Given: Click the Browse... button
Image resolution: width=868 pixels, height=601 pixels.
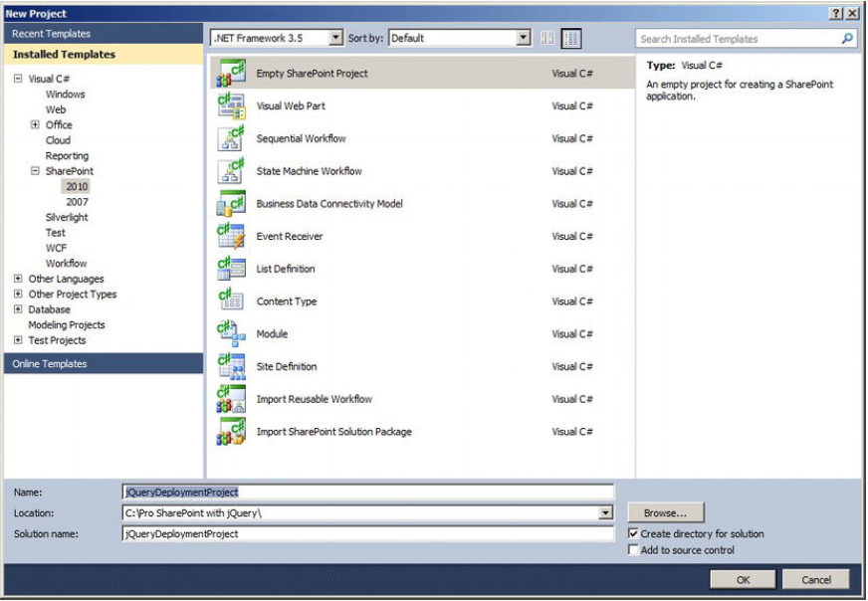Looking at the screenshot, I should [665, 513].
